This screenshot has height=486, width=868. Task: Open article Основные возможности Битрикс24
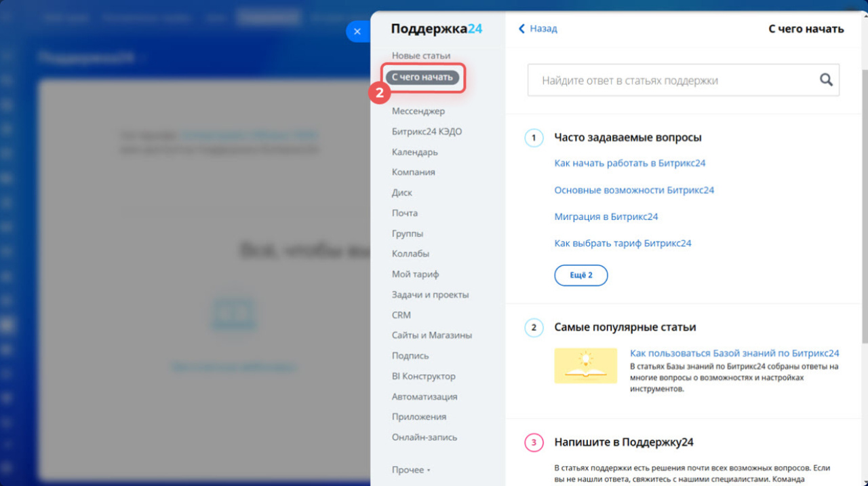pyautogui.click(x=634, y=190)
